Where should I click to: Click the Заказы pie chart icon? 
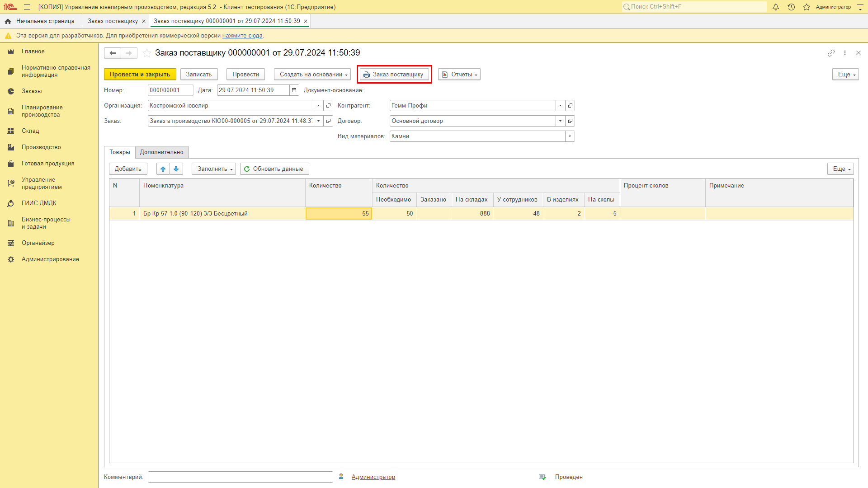tap(11, 91)
